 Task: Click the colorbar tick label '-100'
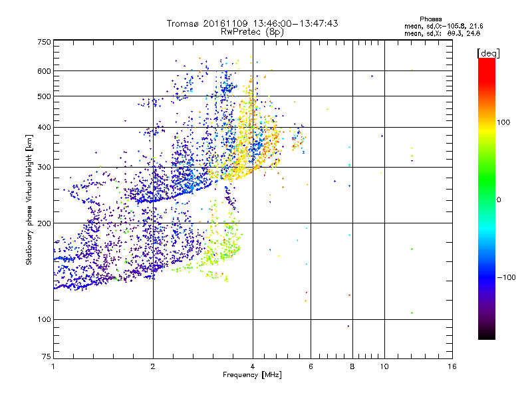click(x=506, y=277)
